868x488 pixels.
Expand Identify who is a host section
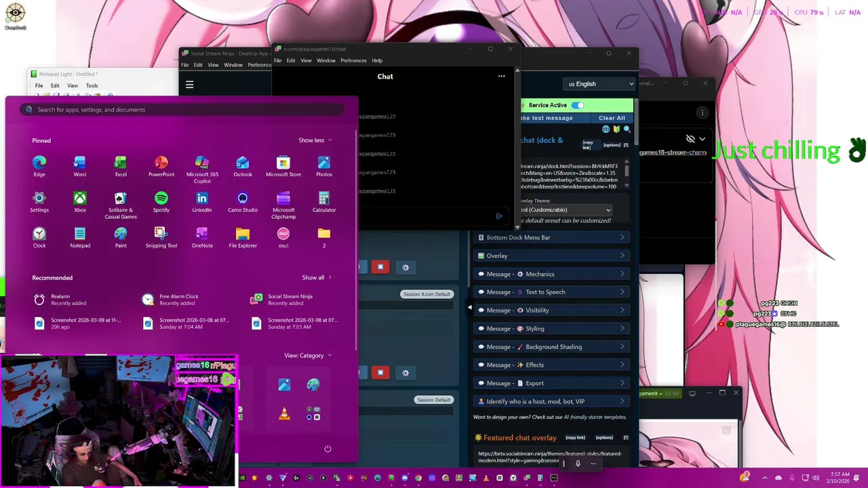[x=552, y=401]
